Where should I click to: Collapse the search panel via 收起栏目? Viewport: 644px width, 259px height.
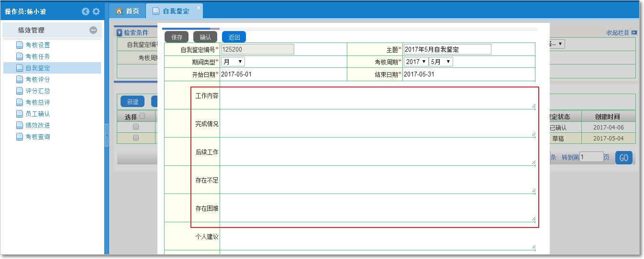(x=618, y=33)
